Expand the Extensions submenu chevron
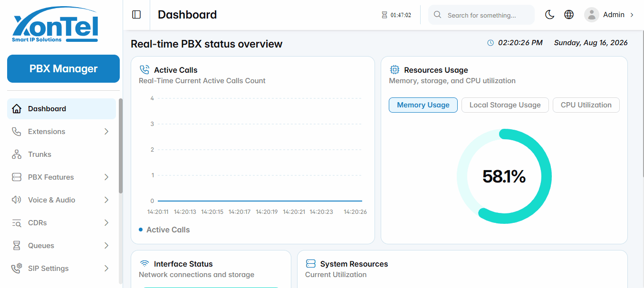 (x=106, y=132)
